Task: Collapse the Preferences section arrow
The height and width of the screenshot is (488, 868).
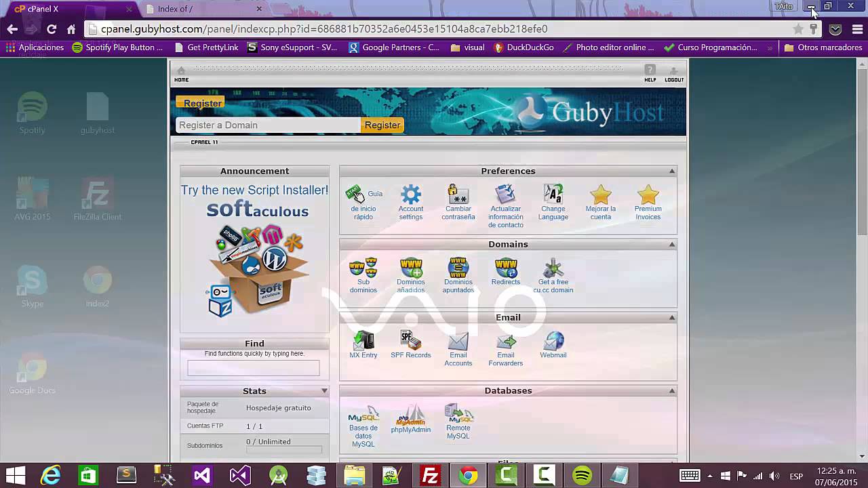Action: [x=672, y=171]
